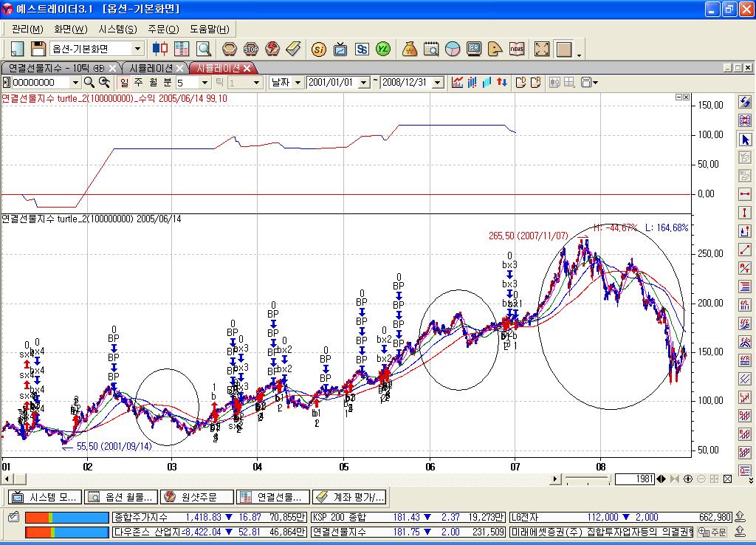The image size is (756, 545).
Task: Click the red line chart type icon
Action: click(x=457, y=83)
